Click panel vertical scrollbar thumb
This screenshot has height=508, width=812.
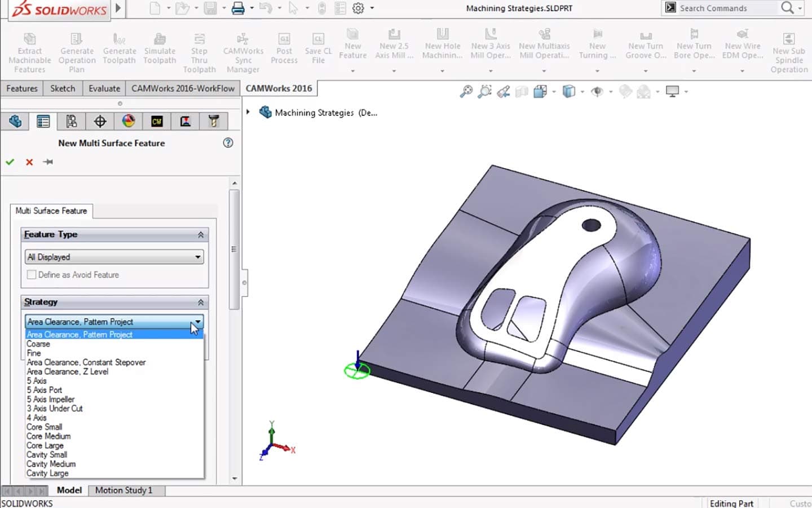point(234,249)
